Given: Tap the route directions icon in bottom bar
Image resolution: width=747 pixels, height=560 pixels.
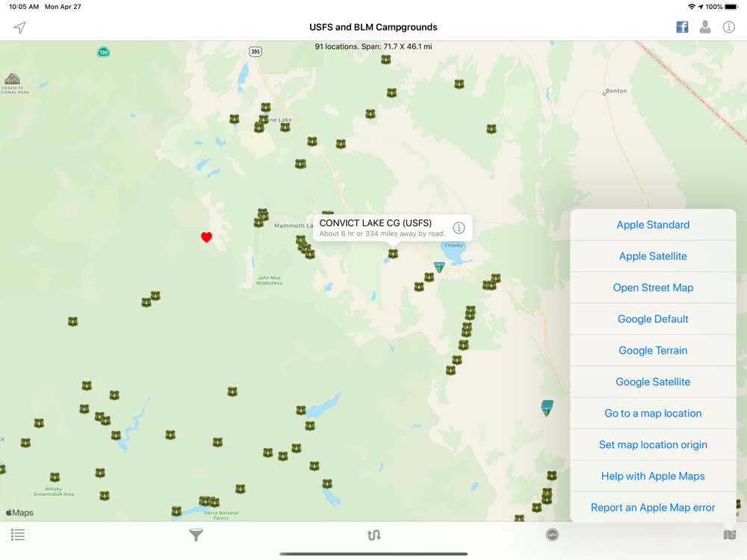Looking at the screenshot, I should point(374,535).
